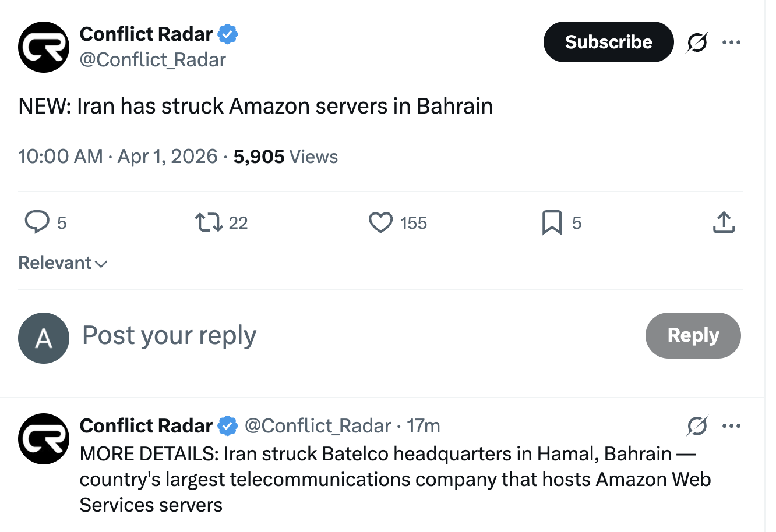Open the share upload icon

click(724, 222)
